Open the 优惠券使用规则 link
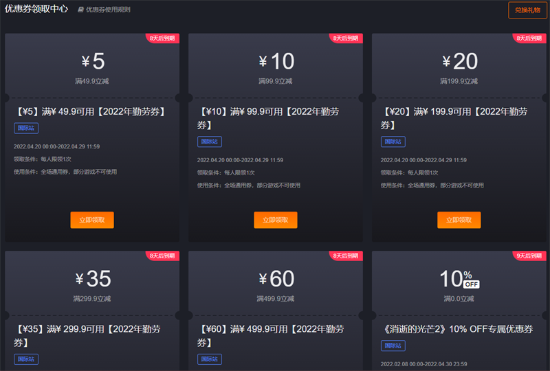The width and height of the screenshot is (550, 371). pos(108,10)
